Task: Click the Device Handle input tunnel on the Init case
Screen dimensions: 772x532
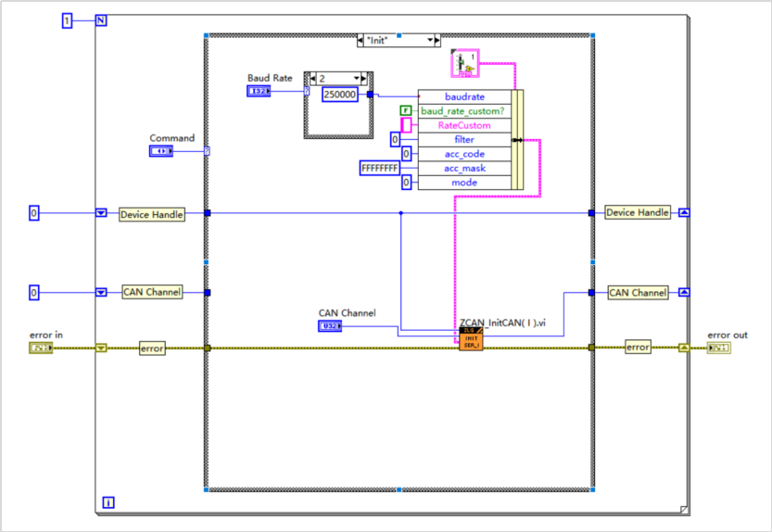Action: click(x=208, y=213)
